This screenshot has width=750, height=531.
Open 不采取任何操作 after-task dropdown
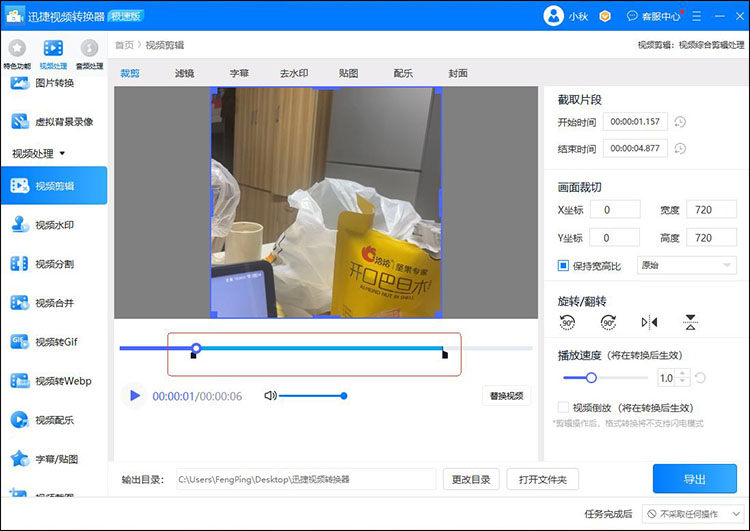[x=693, y=514]
